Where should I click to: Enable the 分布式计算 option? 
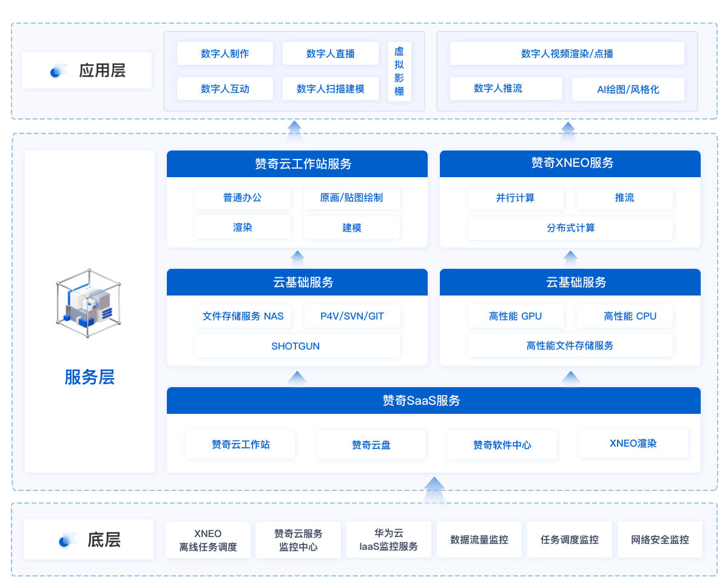pyautogui.click(x=570, y=228)
